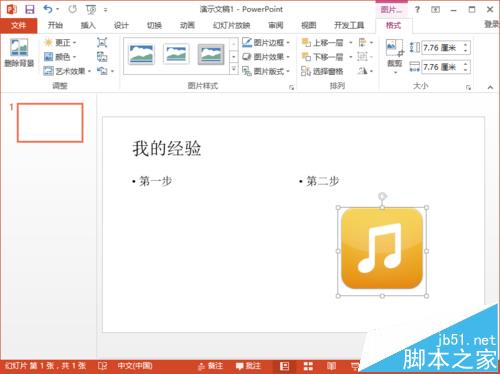
Task: Click the Compress Pictures icon
Action: [102, 42]
